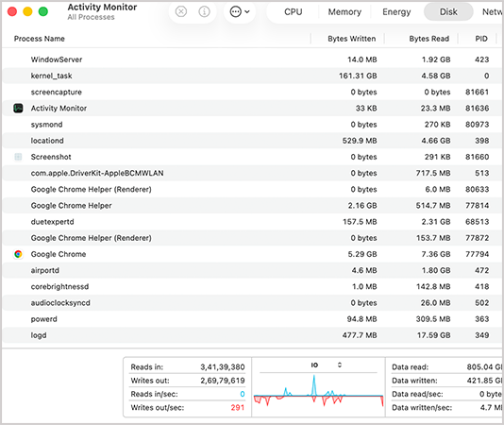The width and height of the screenshot is (504, 425).
Task: Select the Activity Monitor process name
Action: (59, 108)
